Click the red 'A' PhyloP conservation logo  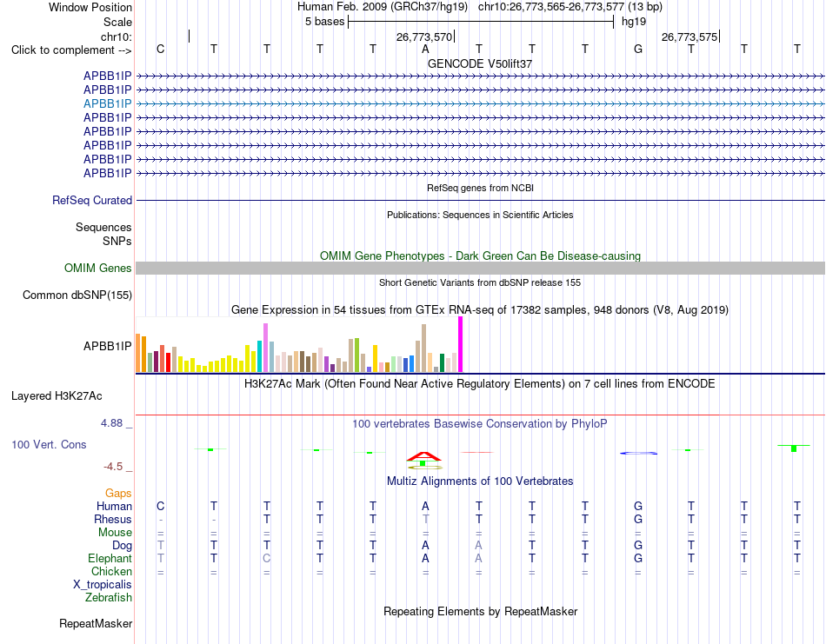[x=423, y=456]
